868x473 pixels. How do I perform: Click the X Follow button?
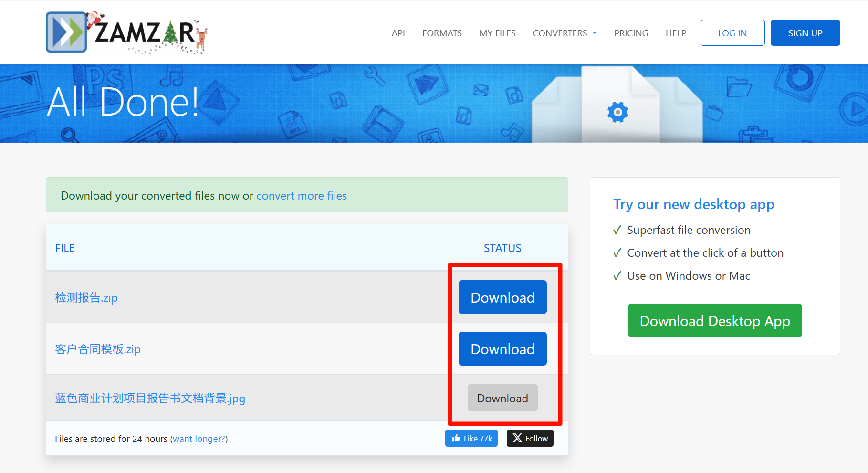pyautogui.click(x=530, y=438)
